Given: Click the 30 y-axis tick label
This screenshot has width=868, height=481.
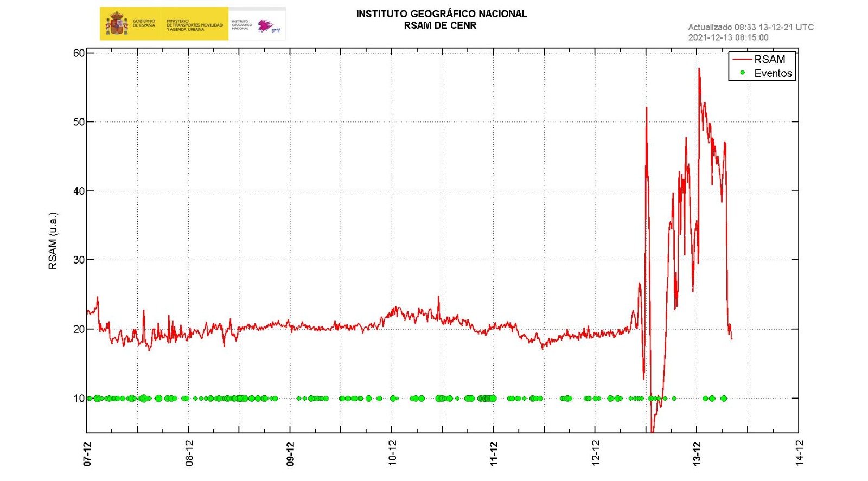Looking at the screenshot, I should (79, 260).
